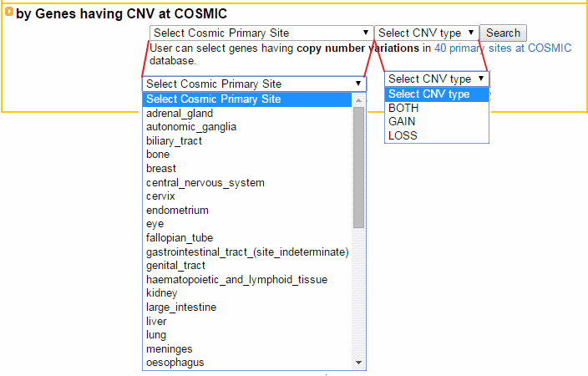Collapse the expanded Cosmic Primary Site combo box

254,84
